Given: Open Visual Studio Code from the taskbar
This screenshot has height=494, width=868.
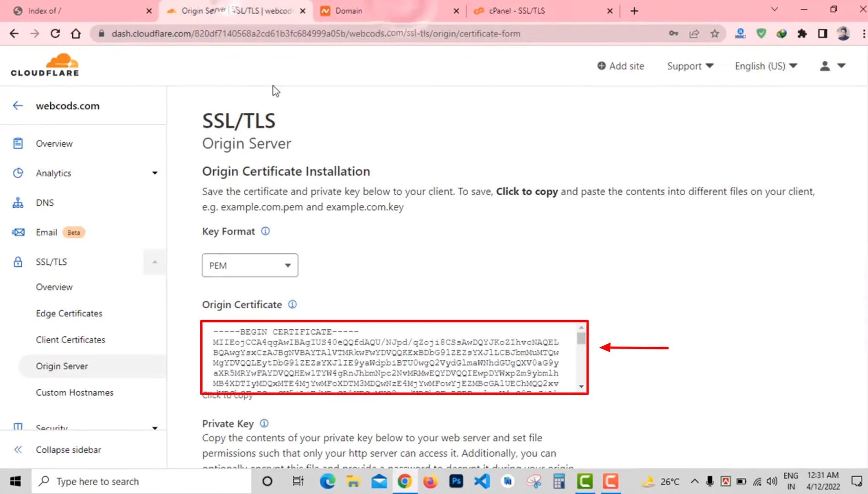Looking at the screenshot, I should pyautogui.click(x=482, y=481).
